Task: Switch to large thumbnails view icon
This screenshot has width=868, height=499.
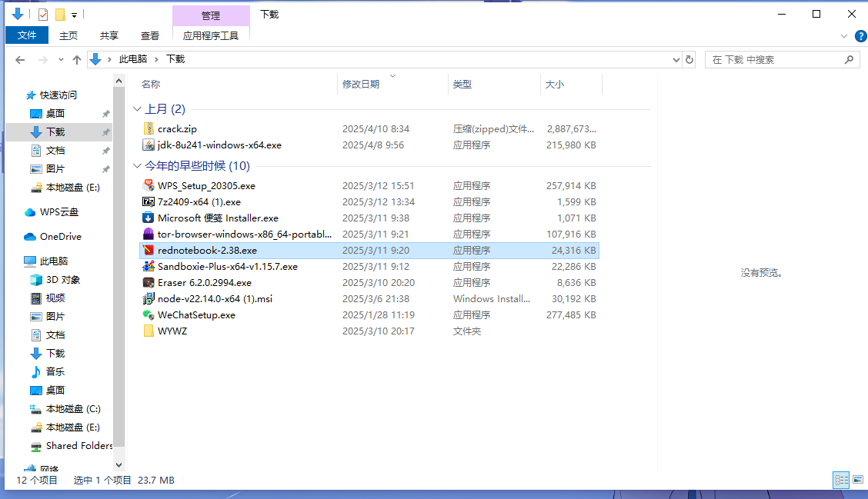Action: [x=857, y=480]
